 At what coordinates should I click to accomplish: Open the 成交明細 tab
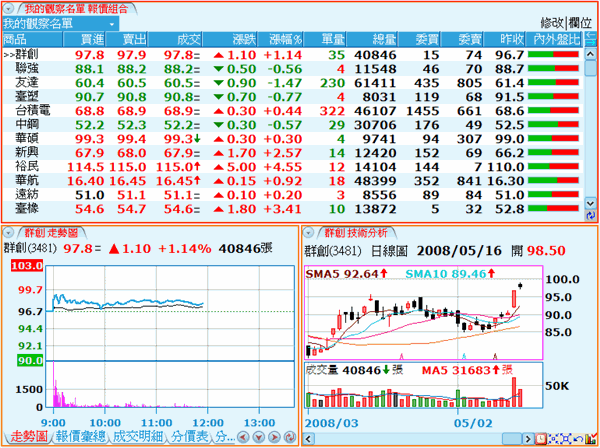click(137, 437)
